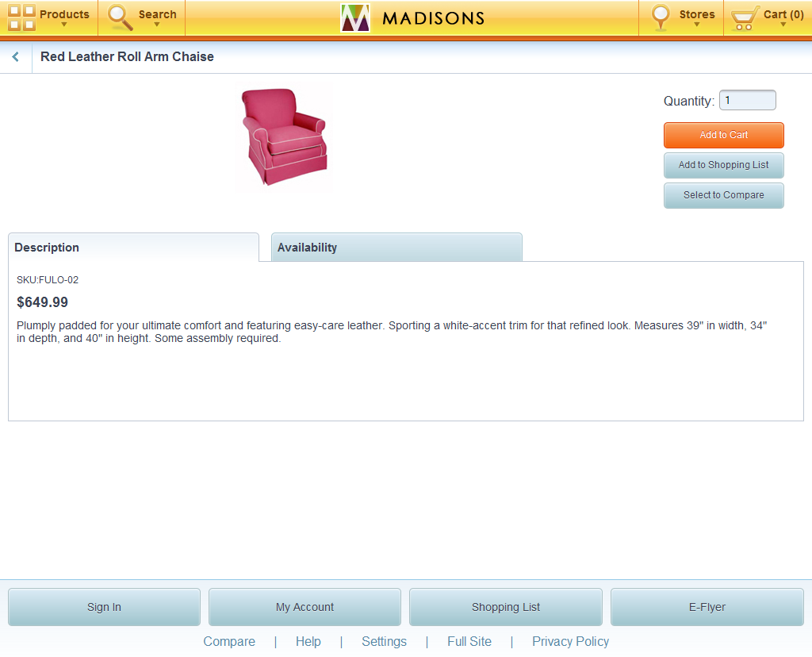Image resolution: width=812 pixels, height=657 pixels.
Task: Open the shopping Cart icon
Action: click(x=744, y=16)
